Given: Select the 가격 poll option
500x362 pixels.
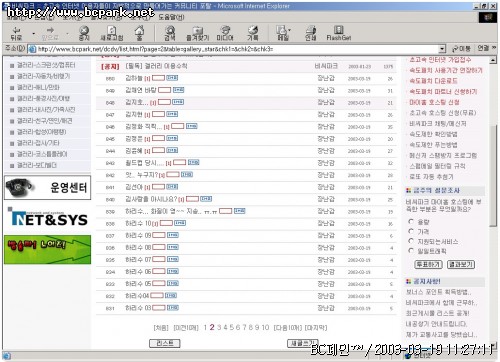Looking at the screenshot, I should click(411, 231).
